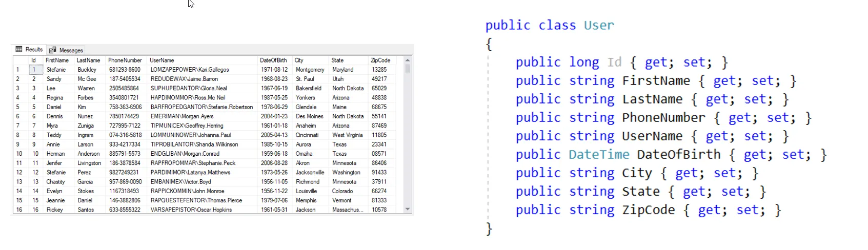Select the phone cell 146-3882806
Image resolution: width=868 pixels, height=250 pixels.
click(x=127, y=200)
